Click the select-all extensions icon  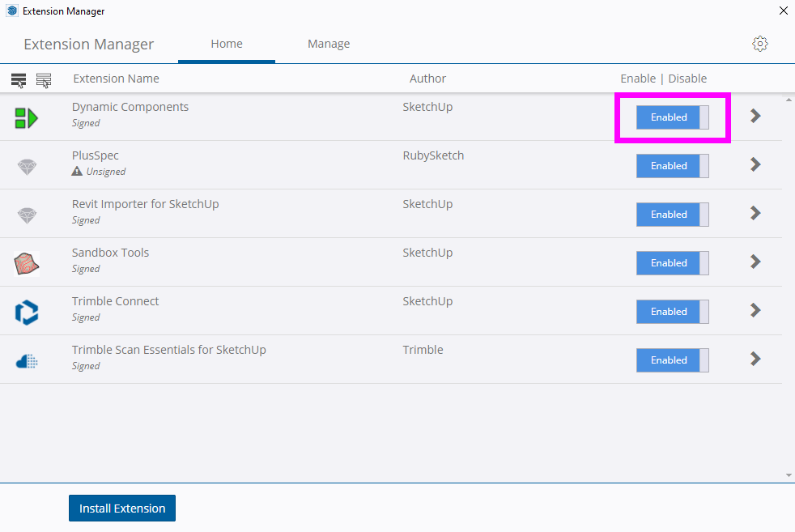pyautogui.click(x=19, y=80)
